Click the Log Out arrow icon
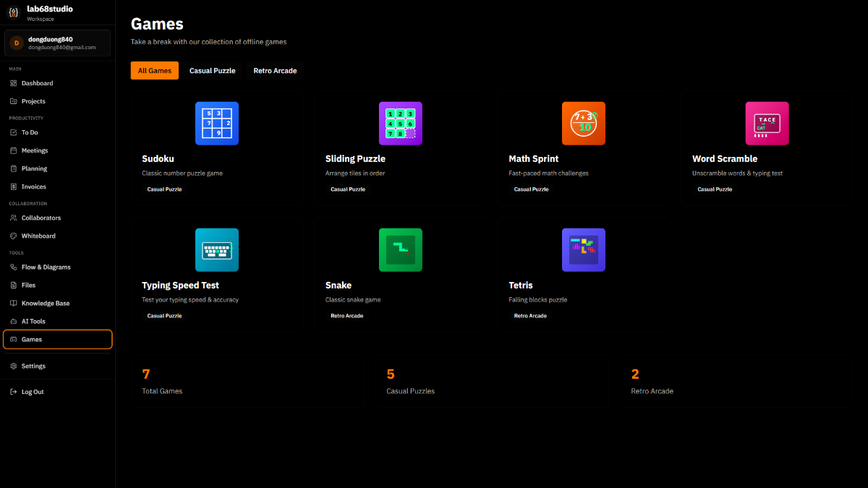Screen dimensions: 868x488 [x=14, y=392]
